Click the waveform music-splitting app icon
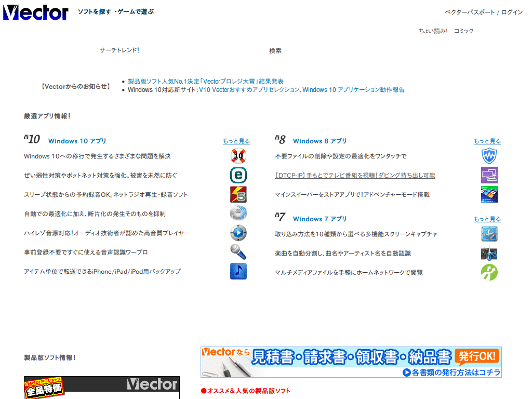Viewport: 532px width, 399px height. click(489, 252)
